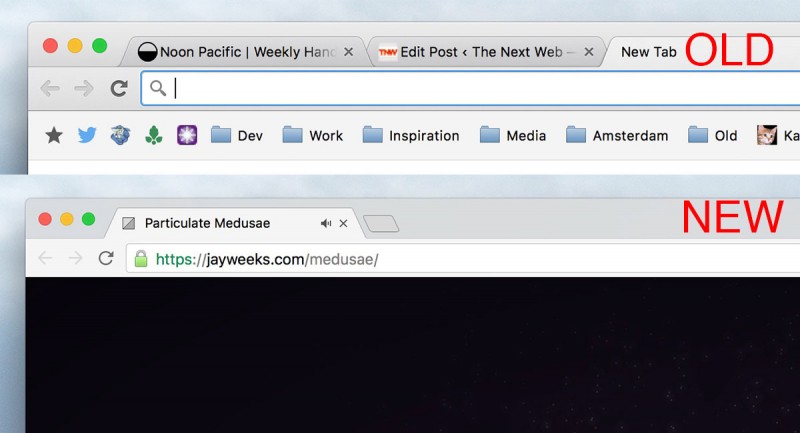Reload the Particulate Medusae page
The image size is (800, 433).
coord(106,259)
